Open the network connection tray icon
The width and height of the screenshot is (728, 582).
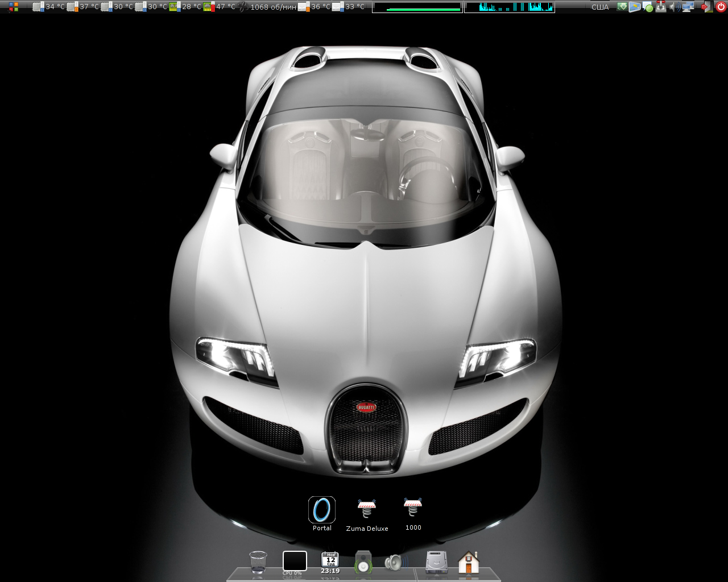coord(688,7)
